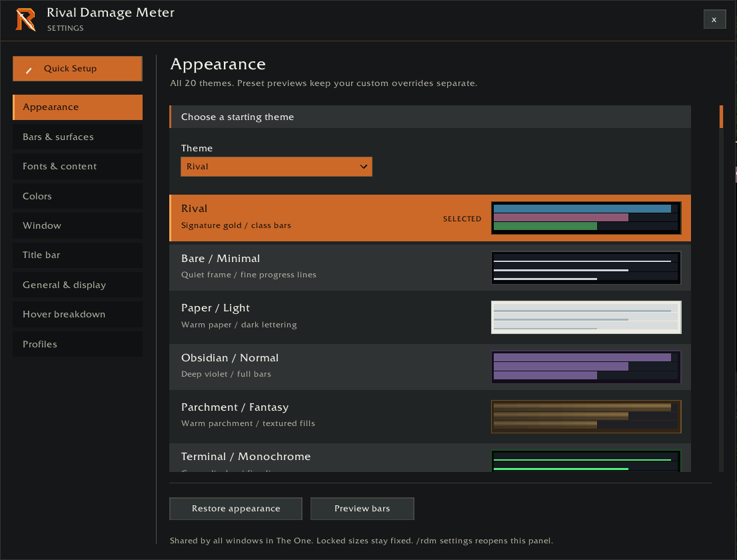Click the theme list scrollbar thumb
This screenshot has width=737, height=560.
point(721,117)
